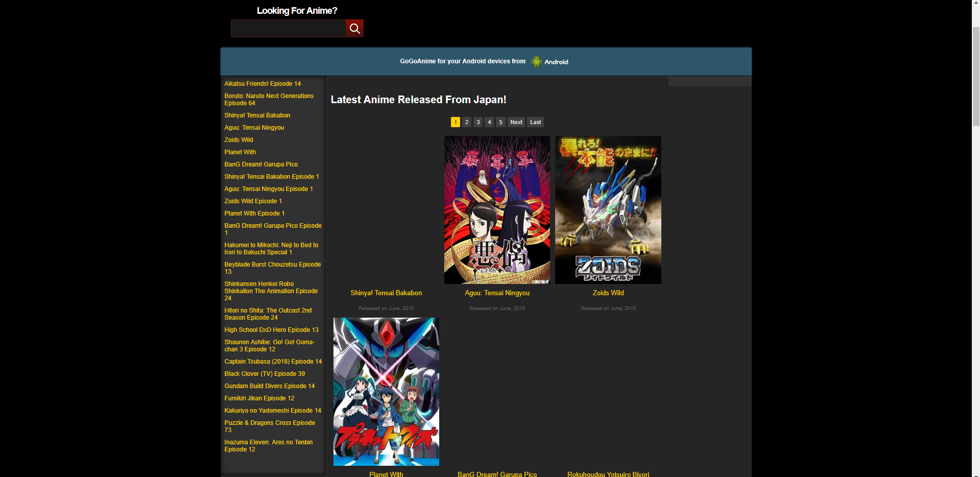The width and height of the screenshot is (980, 477).
Task: Open the Shinya! Tensai Bakabon title under posters
Action: tap(386, 293)
